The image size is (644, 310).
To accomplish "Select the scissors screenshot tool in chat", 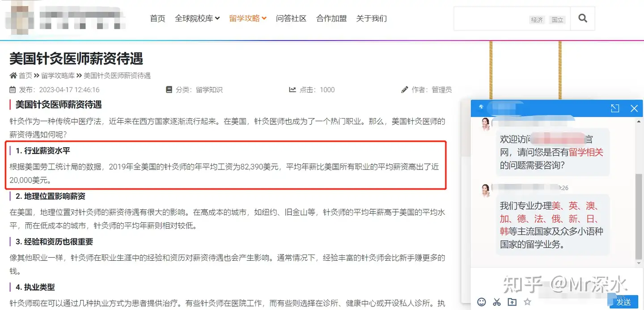I will point(496,302).
